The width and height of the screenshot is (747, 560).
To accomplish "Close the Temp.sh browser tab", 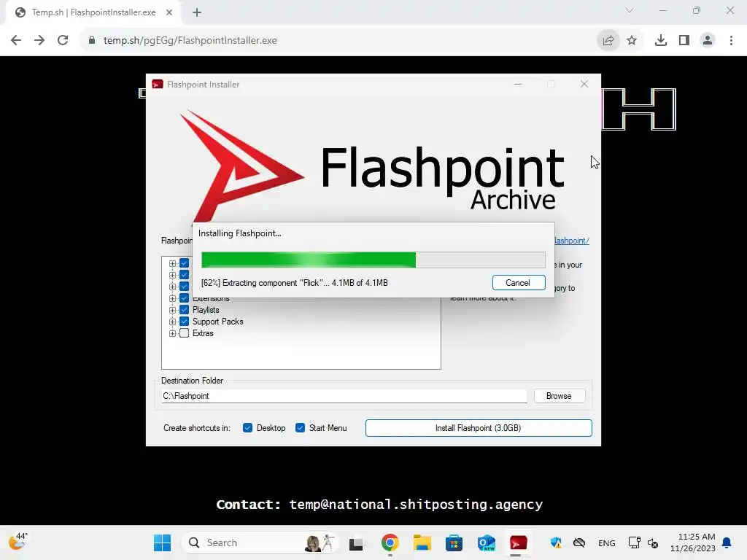I will 169,12.
